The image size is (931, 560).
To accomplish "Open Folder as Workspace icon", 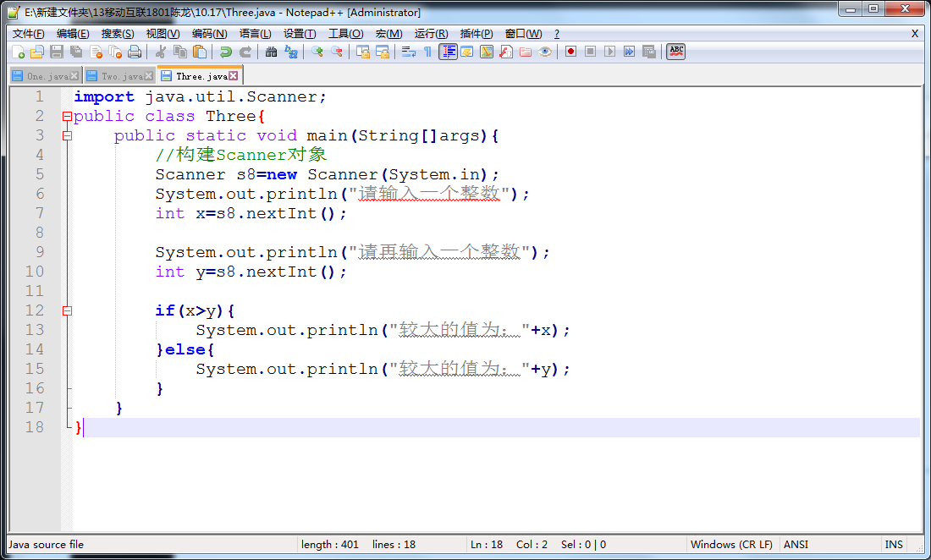I will tap(526, 52).
